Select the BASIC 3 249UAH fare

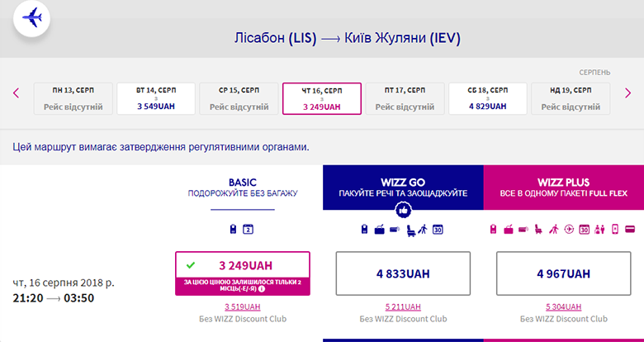pyautogui.click(x=242, y=265)
